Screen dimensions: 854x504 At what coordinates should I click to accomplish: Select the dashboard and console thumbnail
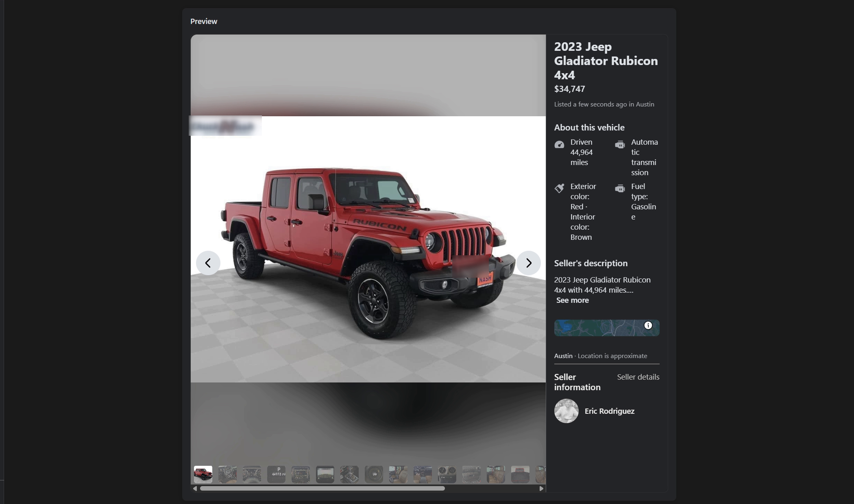pos(423,475)
